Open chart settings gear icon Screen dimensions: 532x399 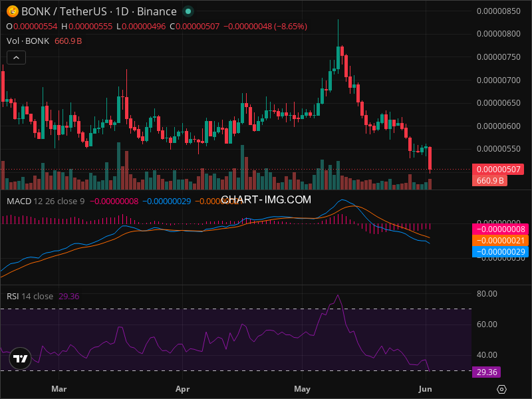pos(501,389)
